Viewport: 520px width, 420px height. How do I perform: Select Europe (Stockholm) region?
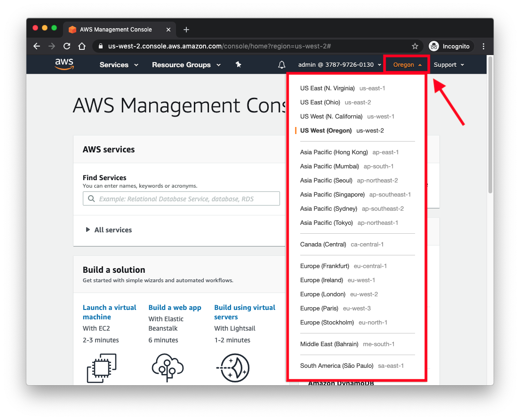coord(344,323)
